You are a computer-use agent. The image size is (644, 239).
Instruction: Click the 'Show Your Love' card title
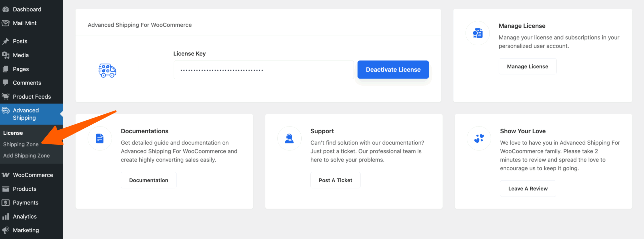coord(523,131)
